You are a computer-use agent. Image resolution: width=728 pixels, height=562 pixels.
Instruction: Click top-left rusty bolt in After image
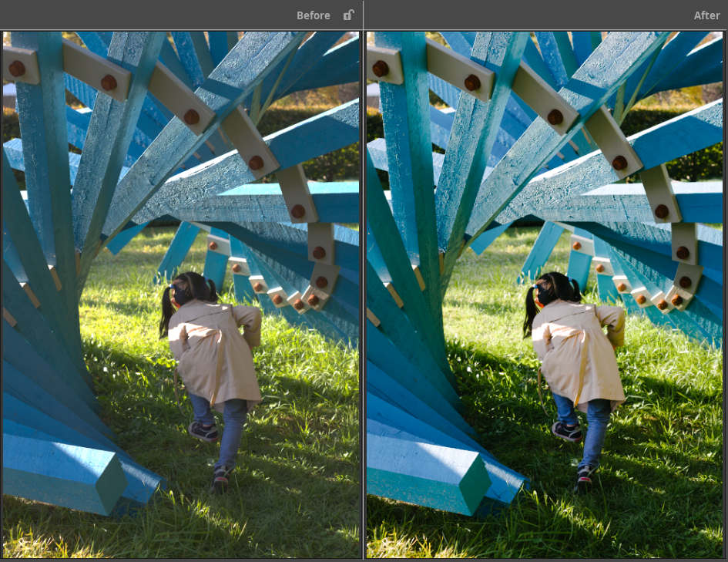point(381,69)
